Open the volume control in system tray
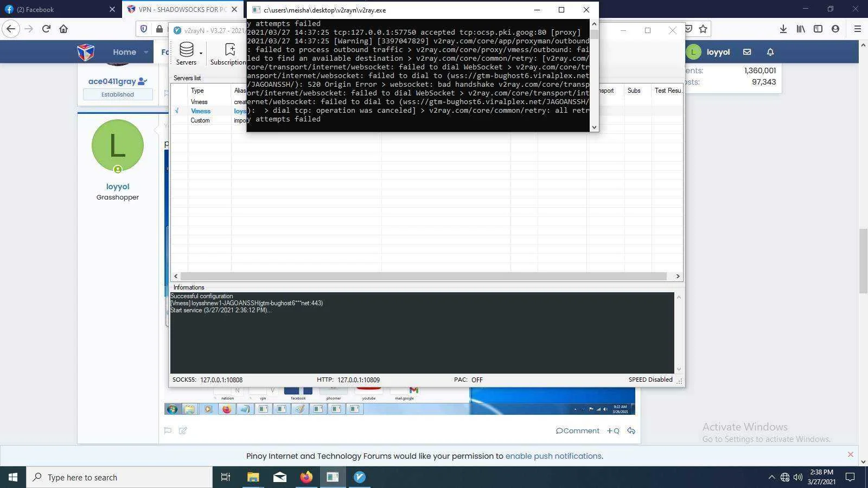Screen dimensions: 868x488 tap(798, 477)
